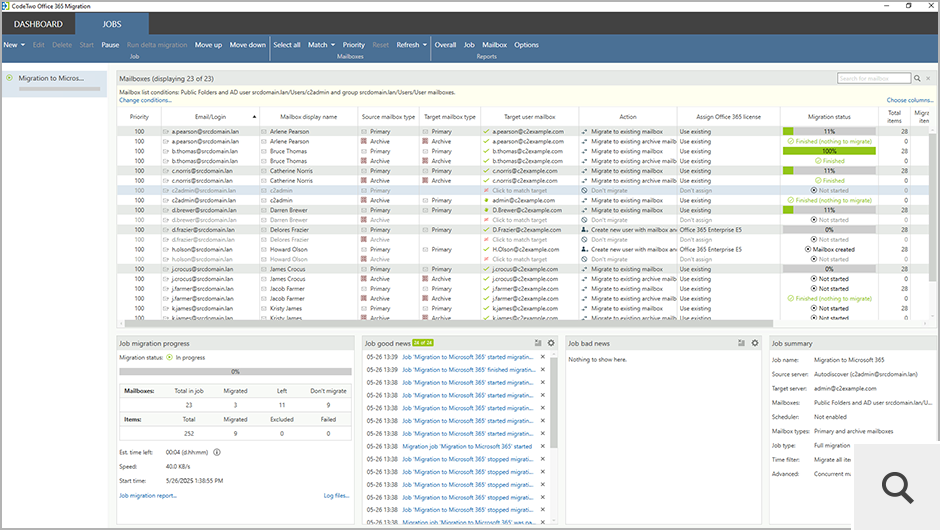Expand the Refresh dropdown
The width and height of the screenshot is (940, 530).
[x=411, y=45]
